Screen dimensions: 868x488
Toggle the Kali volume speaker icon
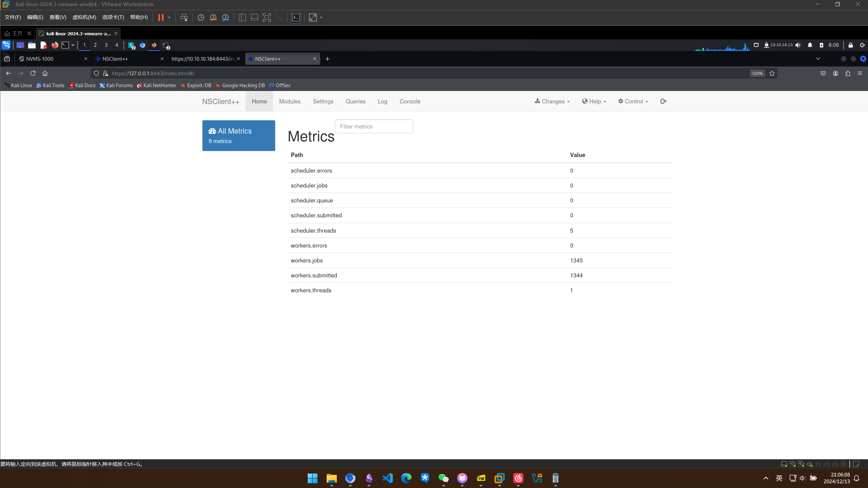tap(798, 45)
